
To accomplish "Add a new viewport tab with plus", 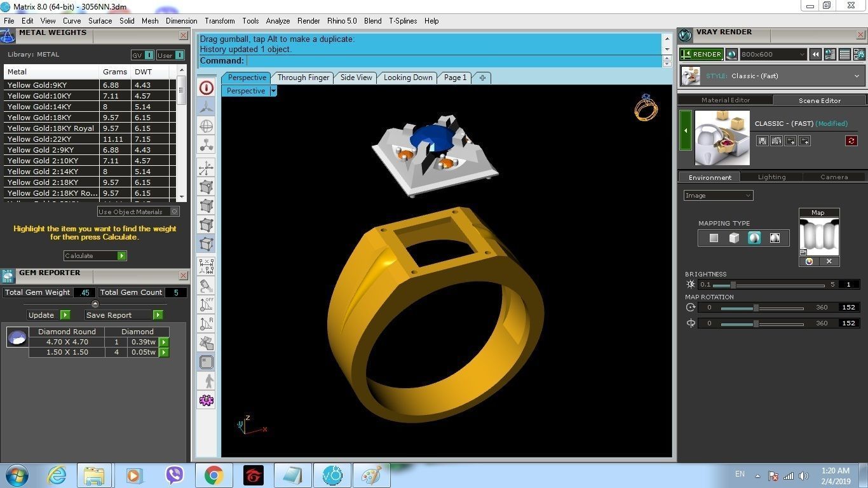I will coord(482,78).
